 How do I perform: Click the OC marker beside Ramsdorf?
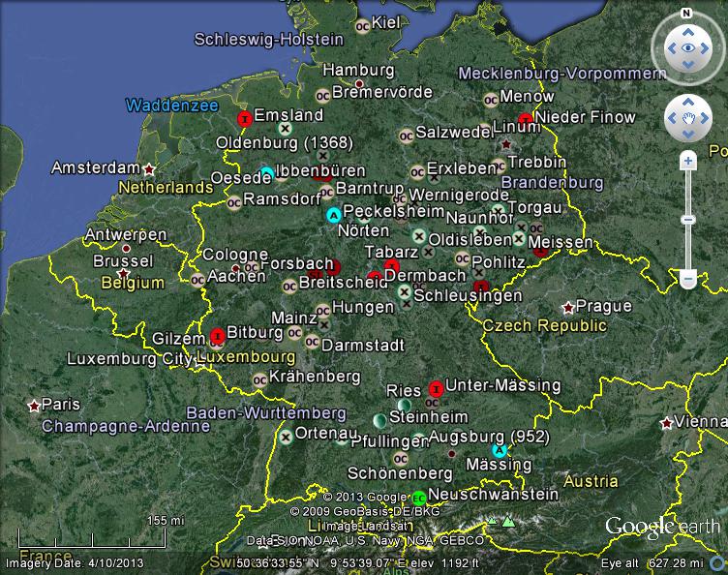coord(233,203)
